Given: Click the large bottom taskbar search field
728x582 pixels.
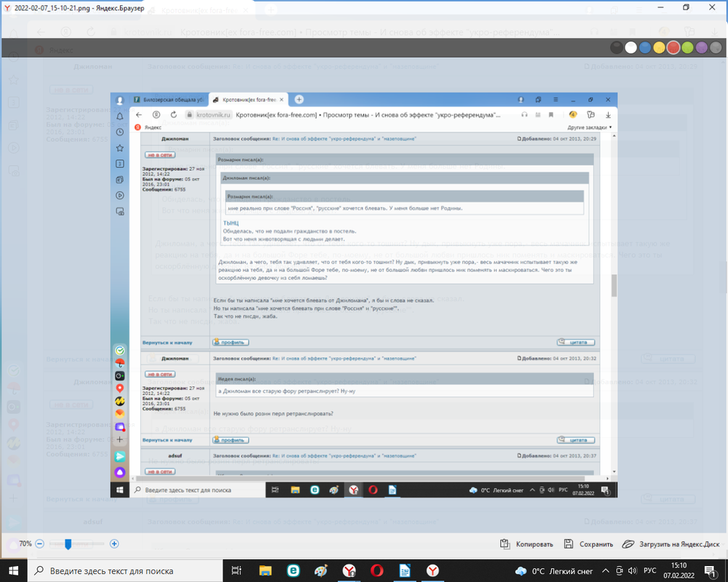Looking at the screenshot, I should point(125,571).
